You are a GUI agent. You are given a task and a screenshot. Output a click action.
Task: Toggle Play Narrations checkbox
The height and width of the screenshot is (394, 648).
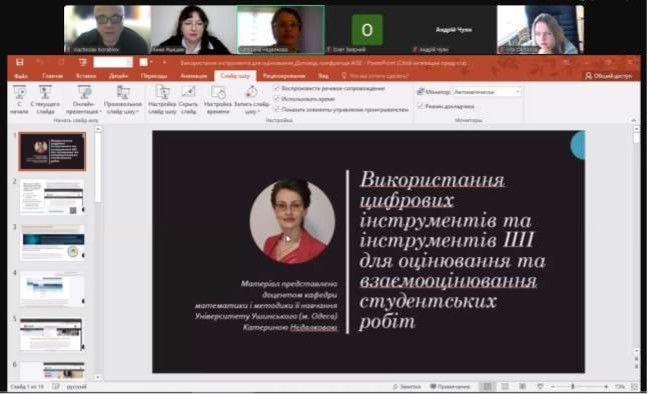click(x=277, y=88)
